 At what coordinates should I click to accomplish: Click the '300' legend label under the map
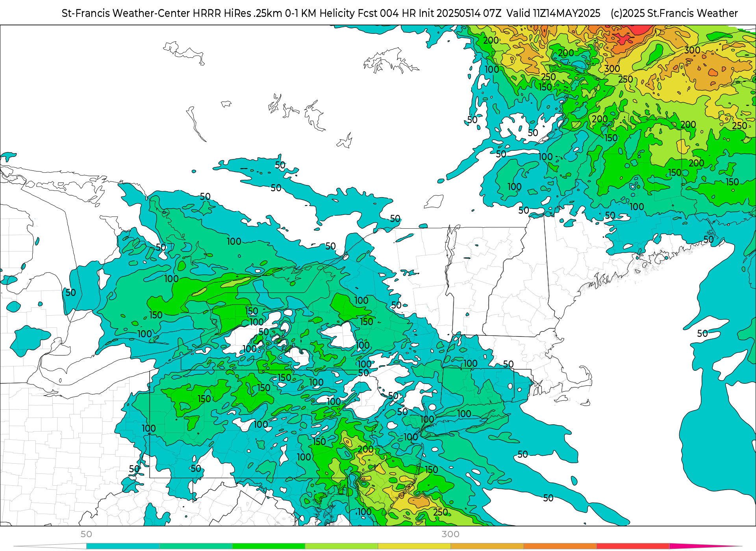coord(450,534)
